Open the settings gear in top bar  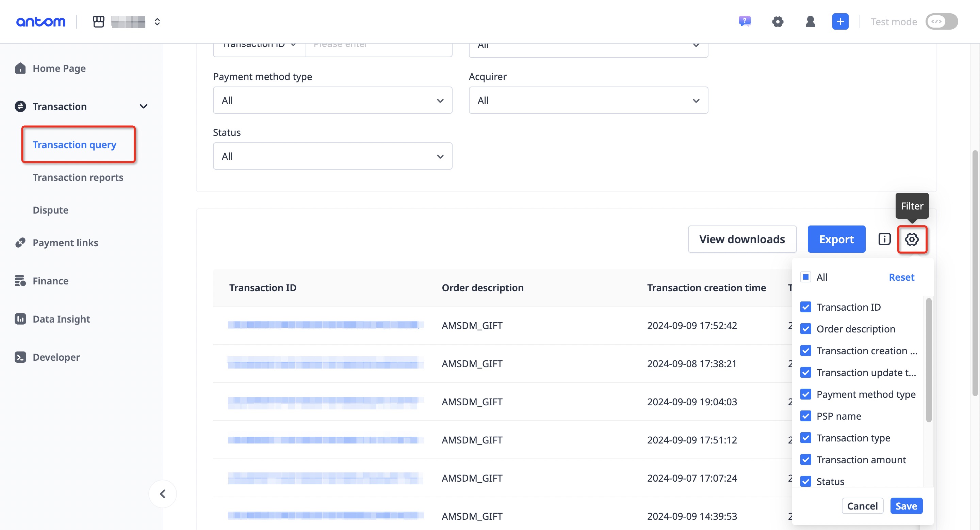click(778, 22)
